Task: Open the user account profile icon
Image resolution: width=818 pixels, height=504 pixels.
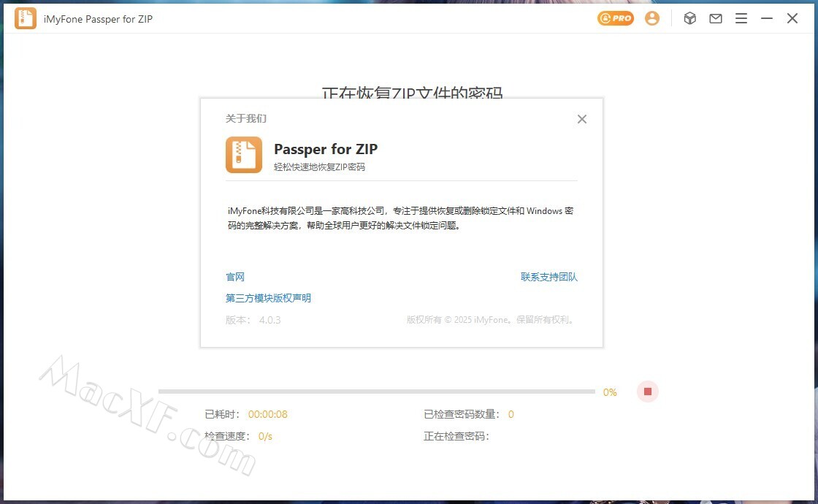Action: (x=651, y=18)
